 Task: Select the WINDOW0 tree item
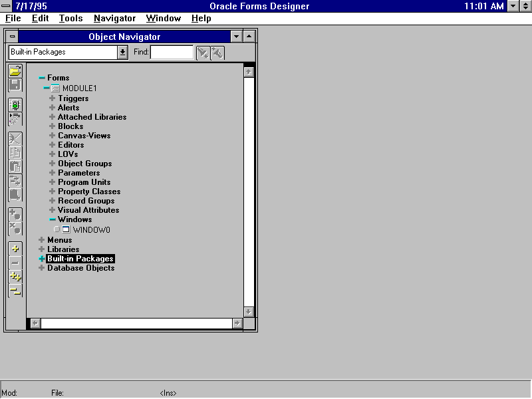[91, 230]
